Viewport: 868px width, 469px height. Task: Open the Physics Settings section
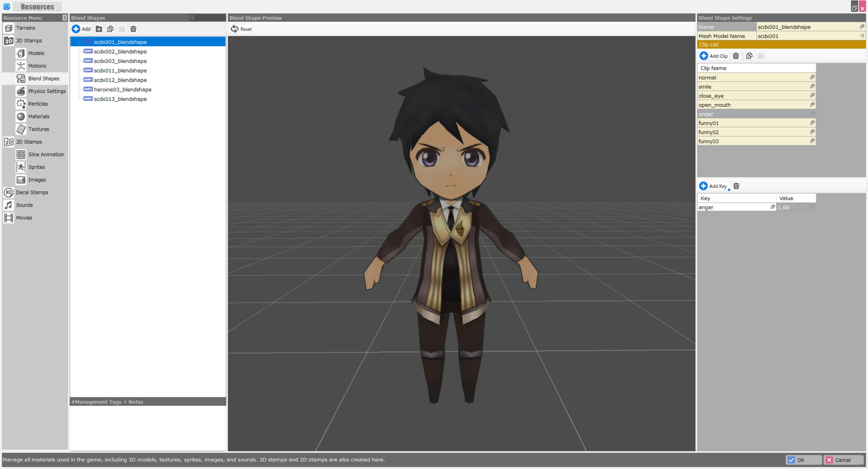pos(47,91)
